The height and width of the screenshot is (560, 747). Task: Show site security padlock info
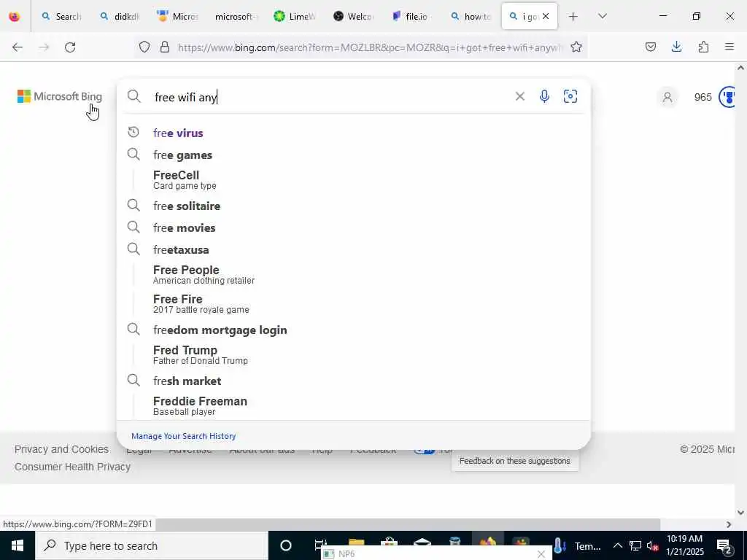tap(165, 47)
